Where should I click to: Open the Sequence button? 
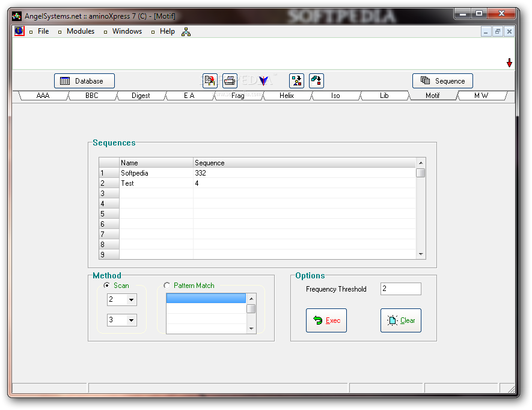pos(442,81)
